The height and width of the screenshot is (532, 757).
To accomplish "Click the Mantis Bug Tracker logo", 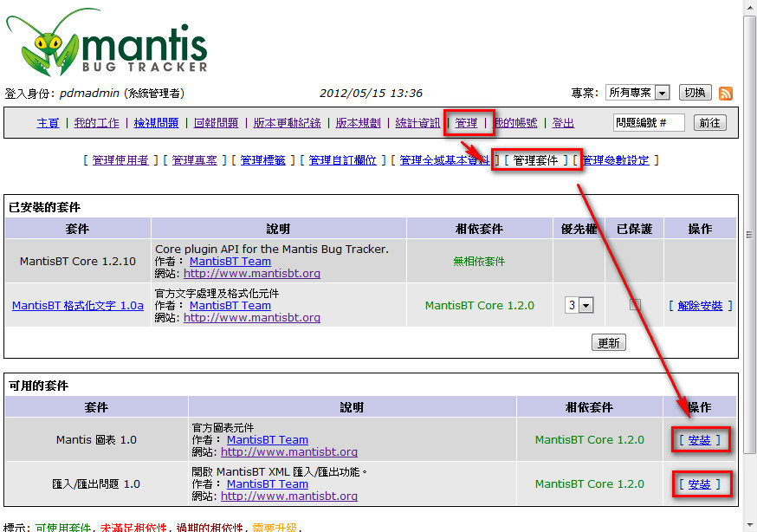I will click(x=107, y=42).
